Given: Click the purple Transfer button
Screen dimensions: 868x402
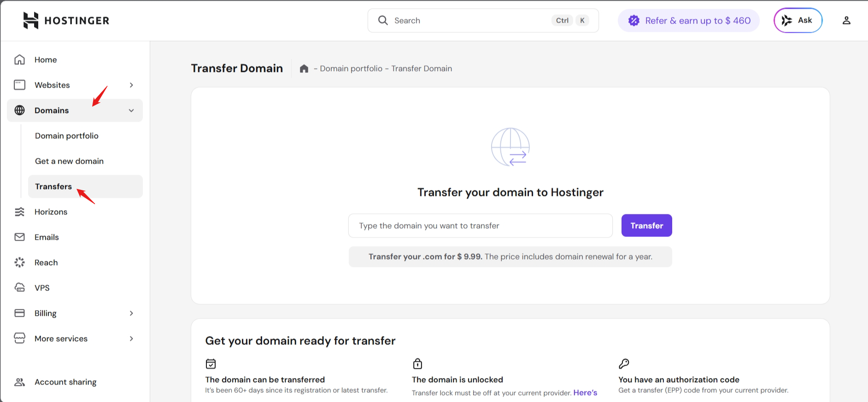Looking at the screenshot, I should (x=646, y=225).
